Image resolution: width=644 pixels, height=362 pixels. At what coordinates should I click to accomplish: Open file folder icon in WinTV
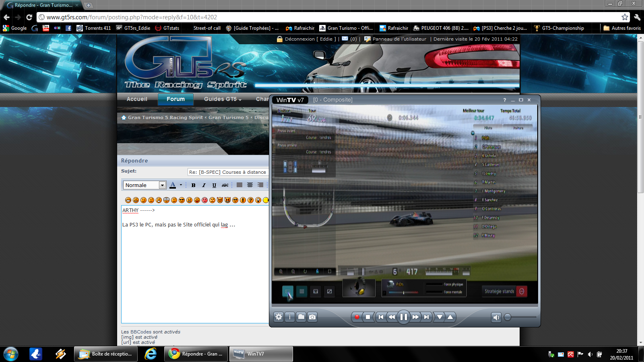[301, 317]
